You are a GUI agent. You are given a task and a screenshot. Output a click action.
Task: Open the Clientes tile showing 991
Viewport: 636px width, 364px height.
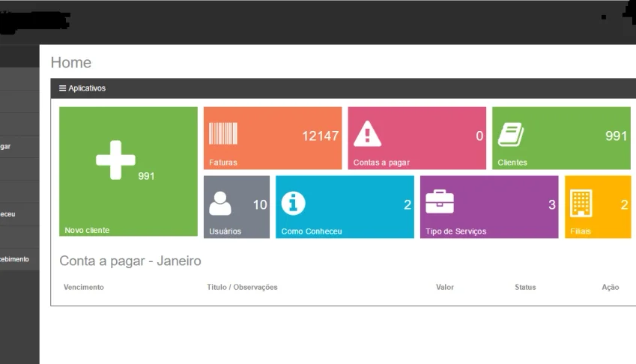click(x=561, y=139)
